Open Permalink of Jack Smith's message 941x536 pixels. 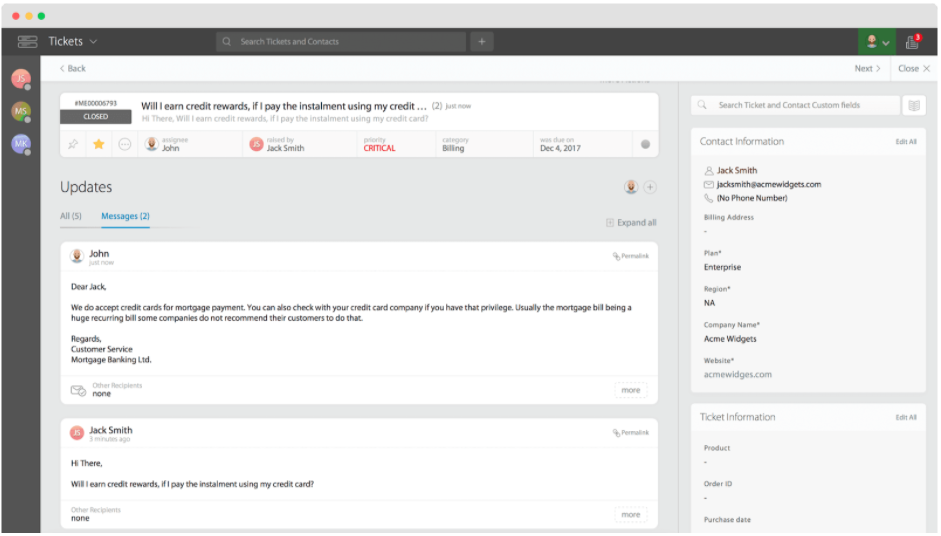(x=631, y=432)
